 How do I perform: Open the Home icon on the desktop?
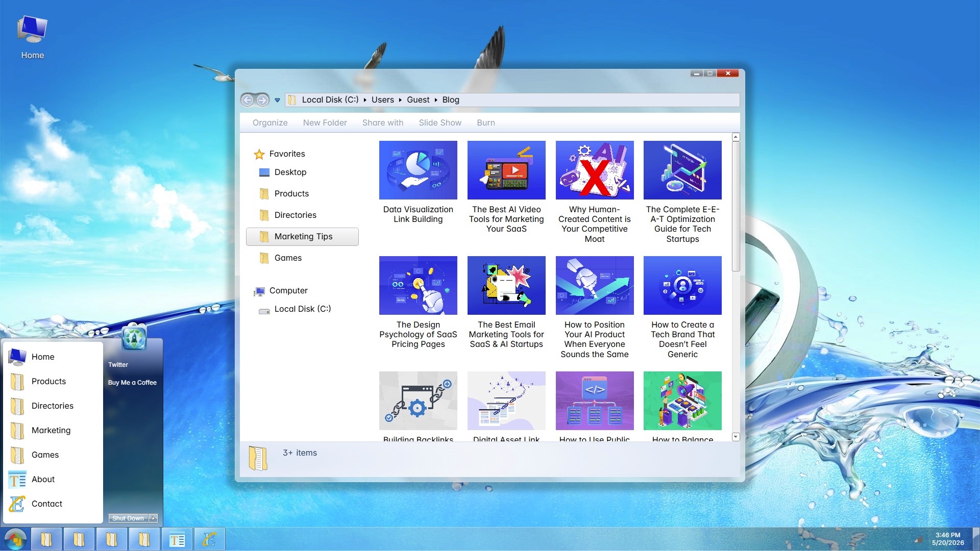[32, 37]
